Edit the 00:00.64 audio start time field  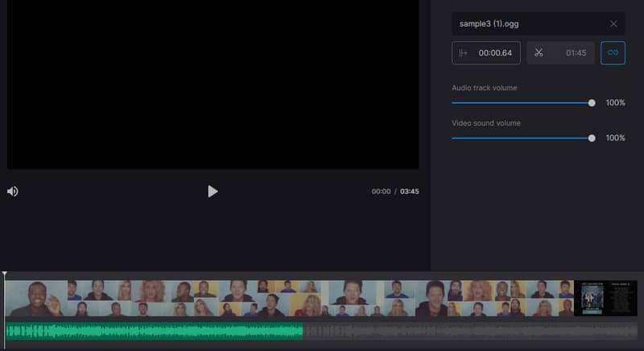(x=486, y=52)
